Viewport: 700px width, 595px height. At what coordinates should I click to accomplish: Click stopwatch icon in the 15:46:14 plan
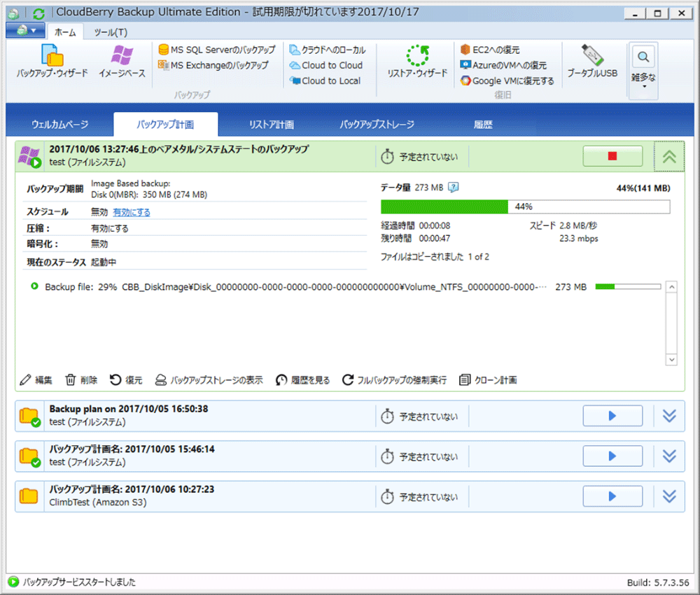tap(387, 456)
